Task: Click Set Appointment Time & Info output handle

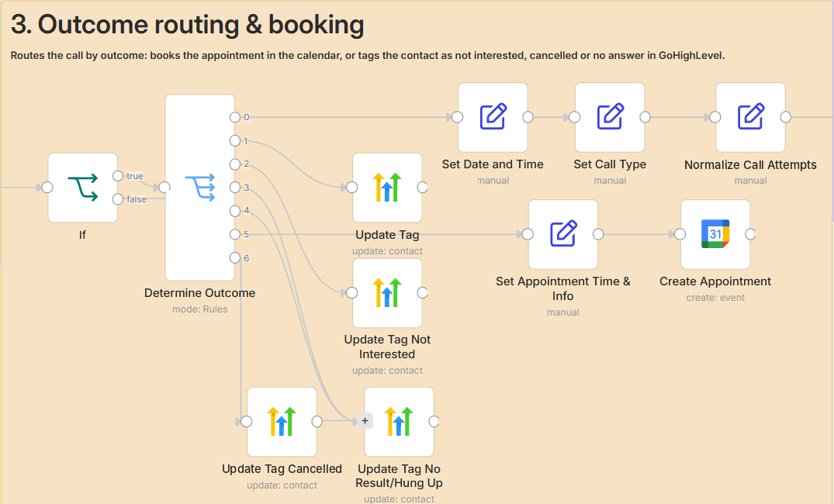Action: click(598, 234)
